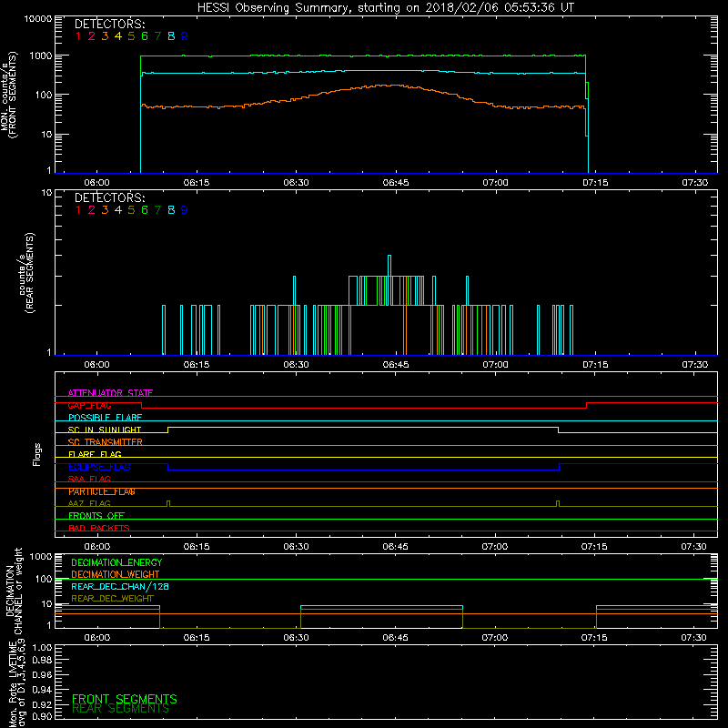The height and width of the screenshot is (728, 728).
Task: Click the GAP_FLAG red step near 07:14
Action: tap(586, 405)
